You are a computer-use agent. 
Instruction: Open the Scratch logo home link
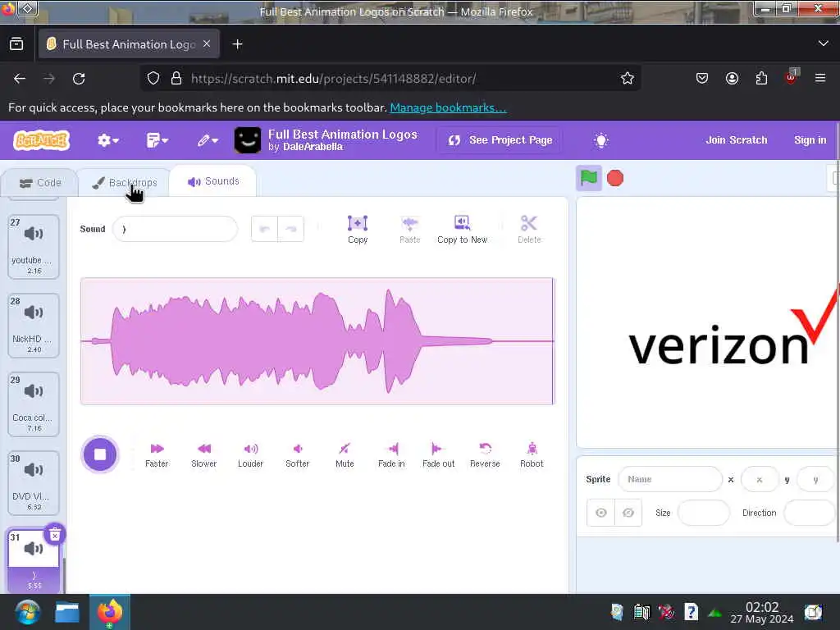click(42, 140)
